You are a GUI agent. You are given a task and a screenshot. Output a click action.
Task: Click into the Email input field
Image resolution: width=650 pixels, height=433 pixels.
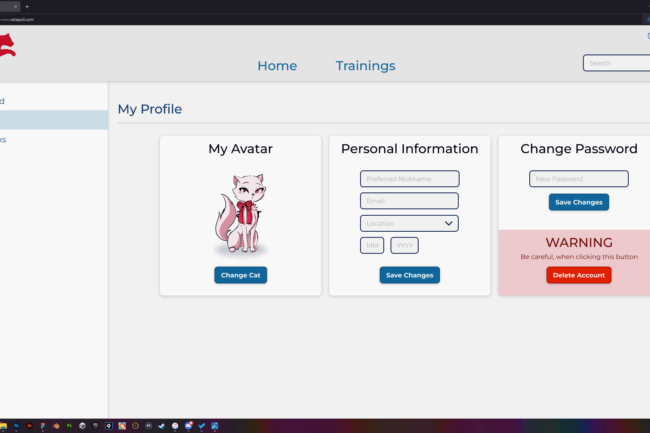(x=409, y=201)
